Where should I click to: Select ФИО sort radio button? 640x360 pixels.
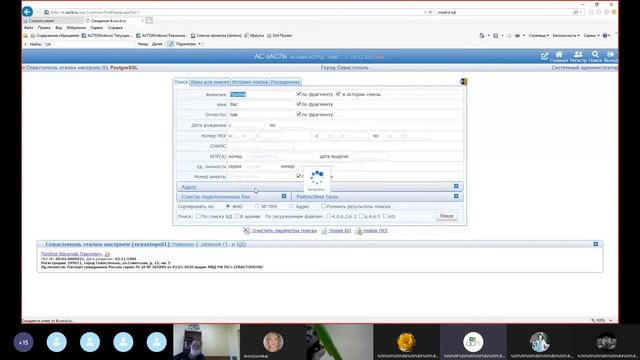click(x=228, y=206)
